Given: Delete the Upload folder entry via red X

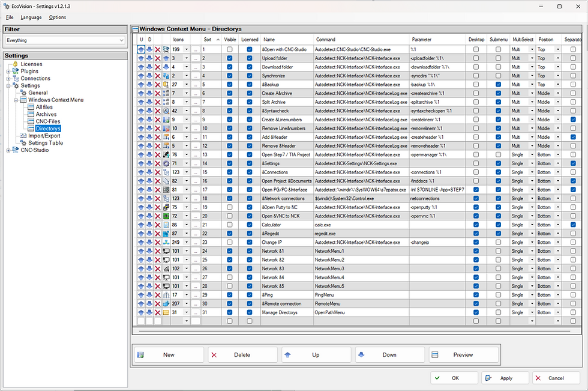Looking at the screenshot, I should coord(157,58).
